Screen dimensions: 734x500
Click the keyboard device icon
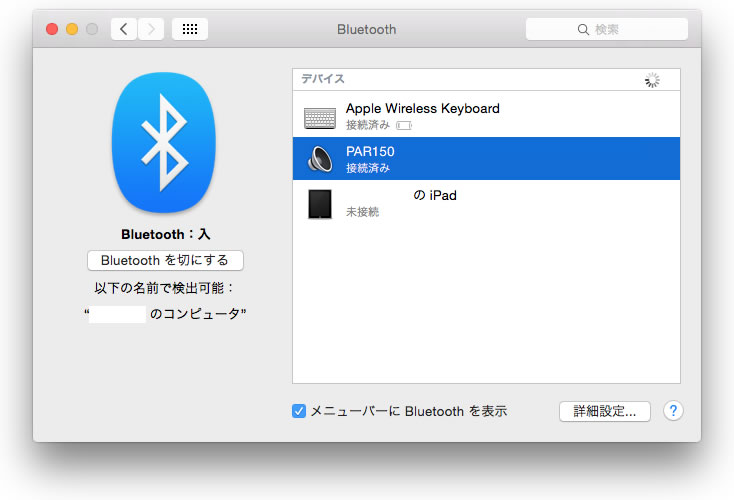point(320,118)
